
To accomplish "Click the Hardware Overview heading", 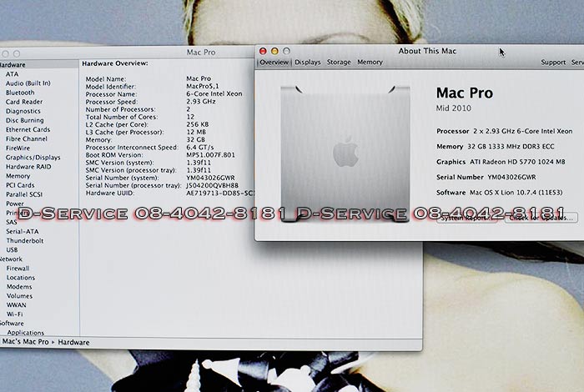I will [115, 63].
